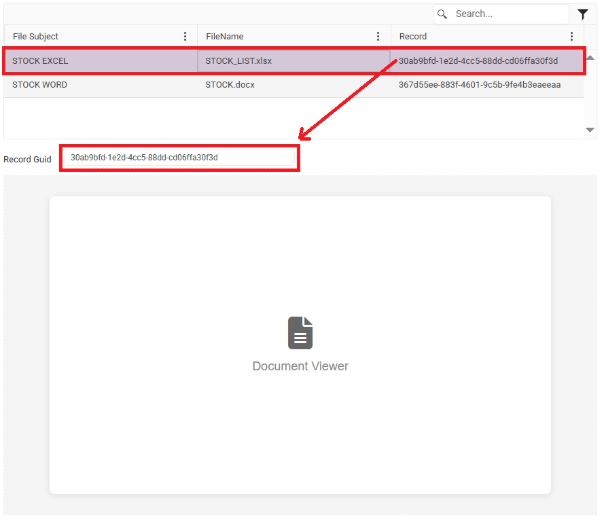604x524 pixels.
Task: Open File Subject column options menu
Action: click(186, 37)
